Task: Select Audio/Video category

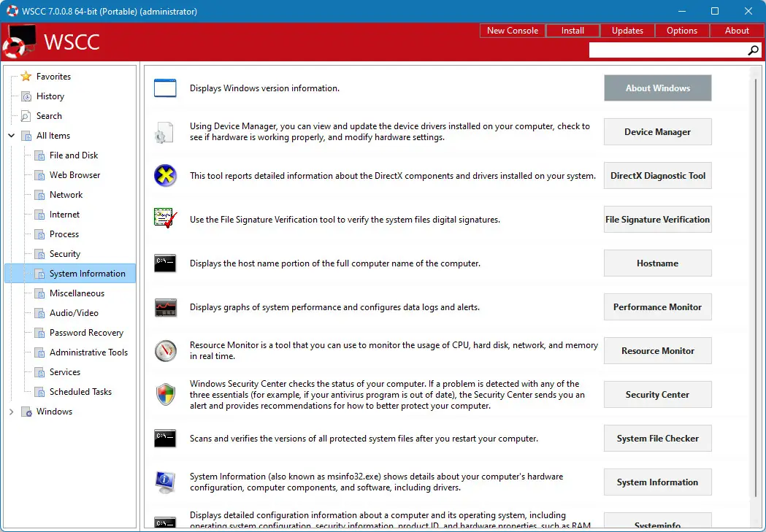Action: [74, 313]
